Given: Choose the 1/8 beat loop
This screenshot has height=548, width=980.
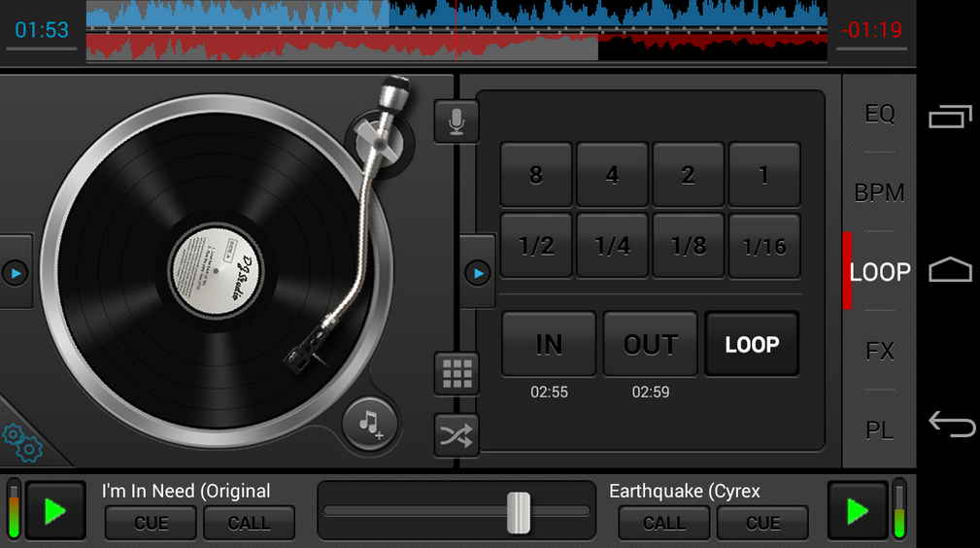Looking at the screenshot, I should tap(688, 246).
